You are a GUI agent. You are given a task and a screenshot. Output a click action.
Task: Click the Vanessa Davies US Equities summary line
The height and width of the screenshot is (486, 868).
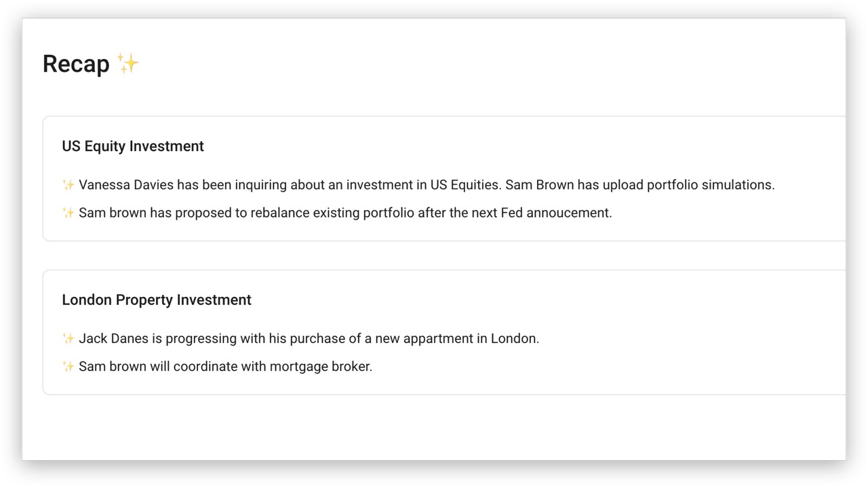[x=418, y=185]
